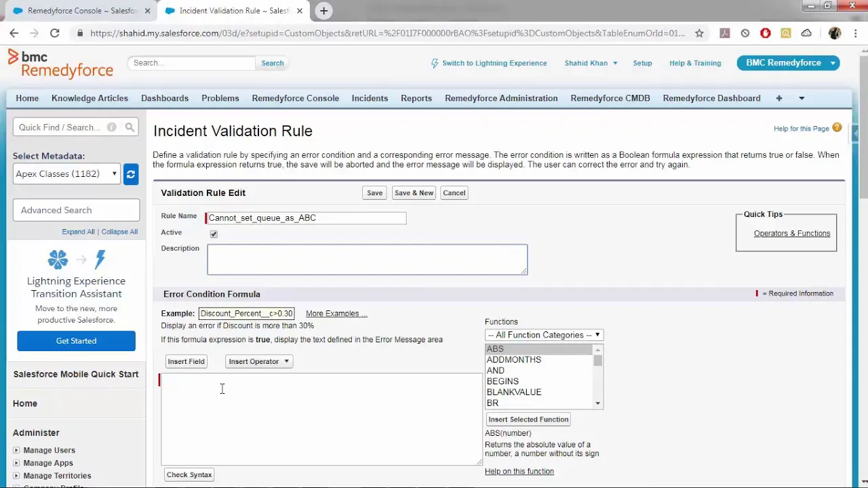
Task: Bookmark this page with the star
Action: click(x=699, y=33)
